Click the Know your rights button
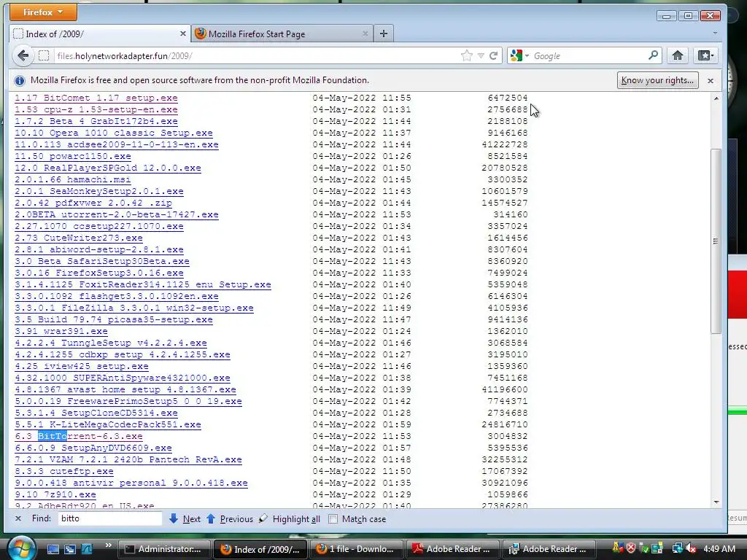Viewport: 747px width, 560px height. [657, 80]
